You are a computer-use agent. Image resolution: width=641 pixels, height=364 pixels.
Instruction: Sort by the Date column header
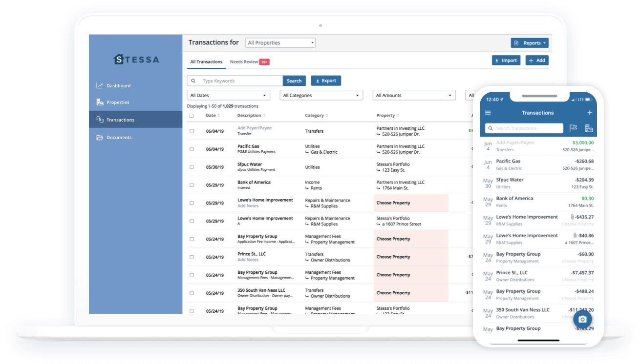212,115
